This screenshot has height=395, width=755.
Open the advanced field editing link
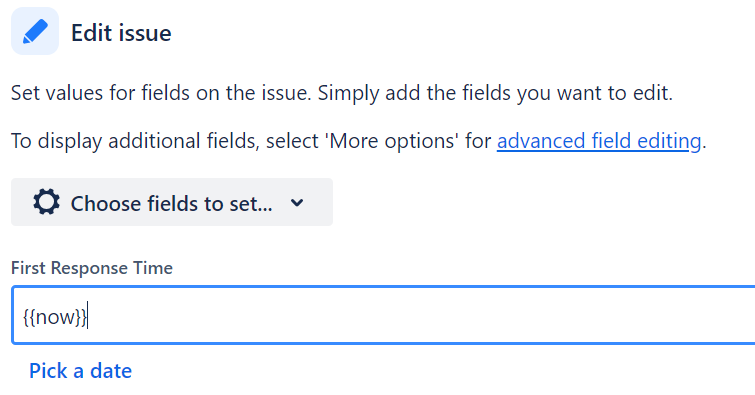(x=599, y=141)
